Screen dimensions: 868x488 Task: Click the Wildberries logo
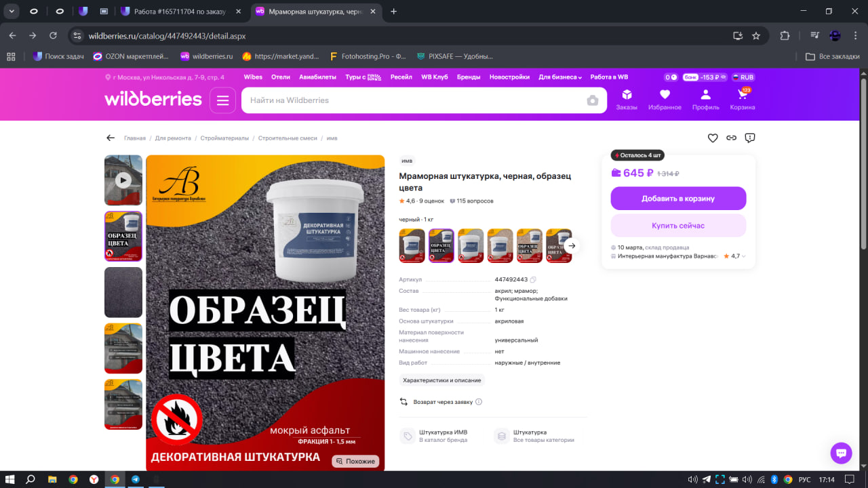click(x=153, y=100)
